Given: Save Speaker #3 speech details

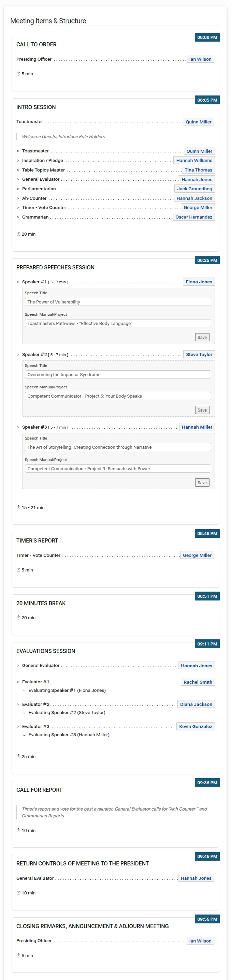Looking at the screenshot, I should [x=202, y=483].
